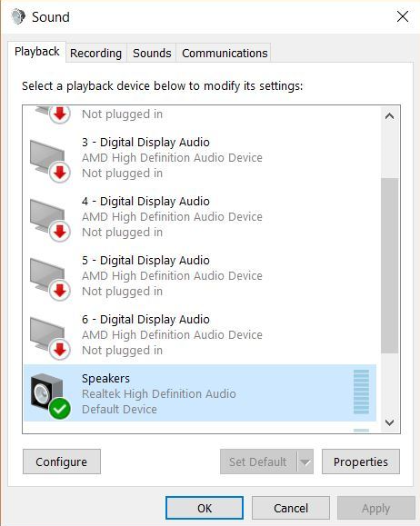Click the Configure button
Image resolution: width=420 pixels, height=526 pixels.
tap(62, 461)
